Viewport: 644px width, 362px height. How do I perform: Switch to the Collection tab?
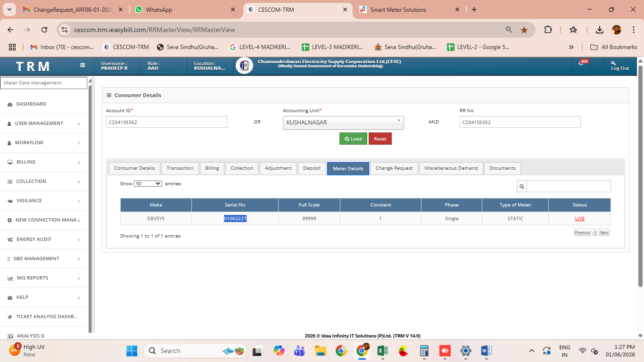[x=242, y=168]
